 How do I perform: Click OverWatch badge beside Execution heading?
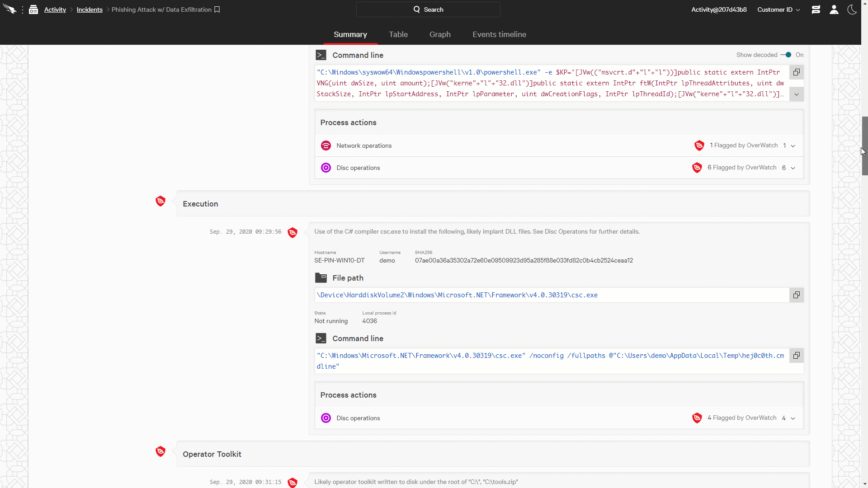[160, 202]
